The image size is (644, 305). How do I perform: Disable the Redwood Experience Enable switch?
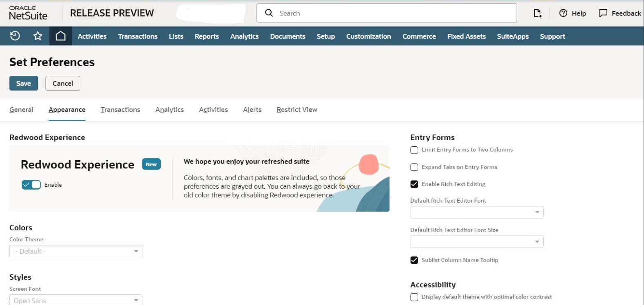31,185
